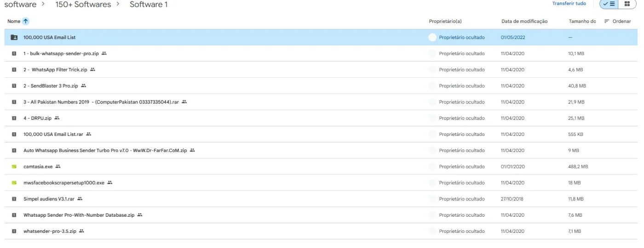Select file mwsfacebookscrapersetup1000.exe

click(x=321, y=183)
